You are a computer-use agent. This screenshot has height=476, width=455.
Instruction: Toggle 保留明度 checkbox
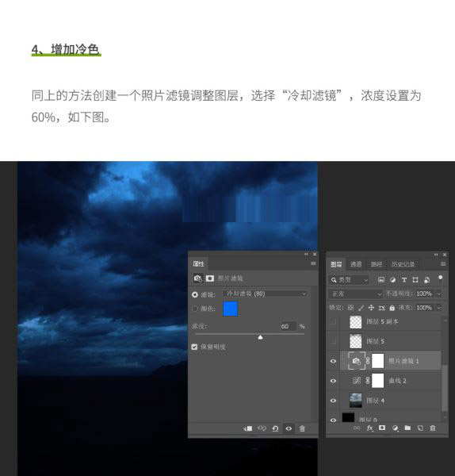point(194,347)
